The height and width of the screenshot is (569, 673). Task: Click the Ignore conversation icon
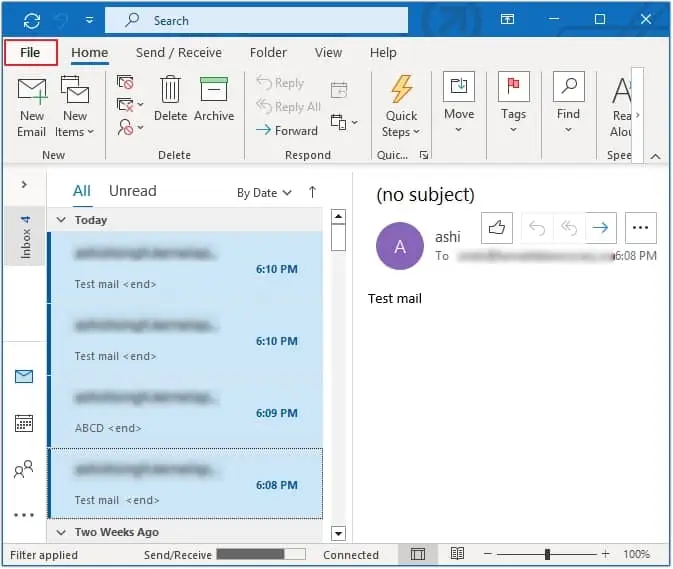tap(125, 82)
